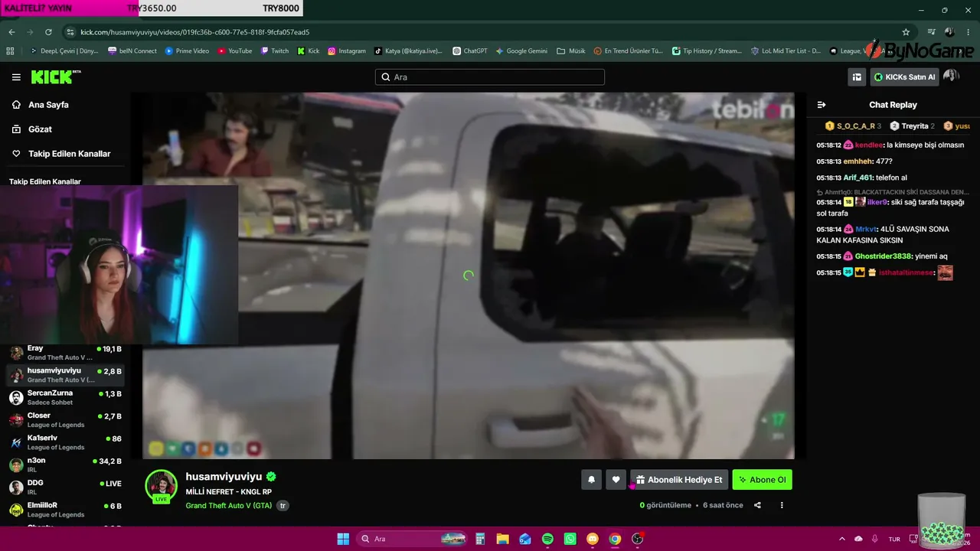
Task: Open Ana Sayfa in the sidebar
Action: pos(48,105)
